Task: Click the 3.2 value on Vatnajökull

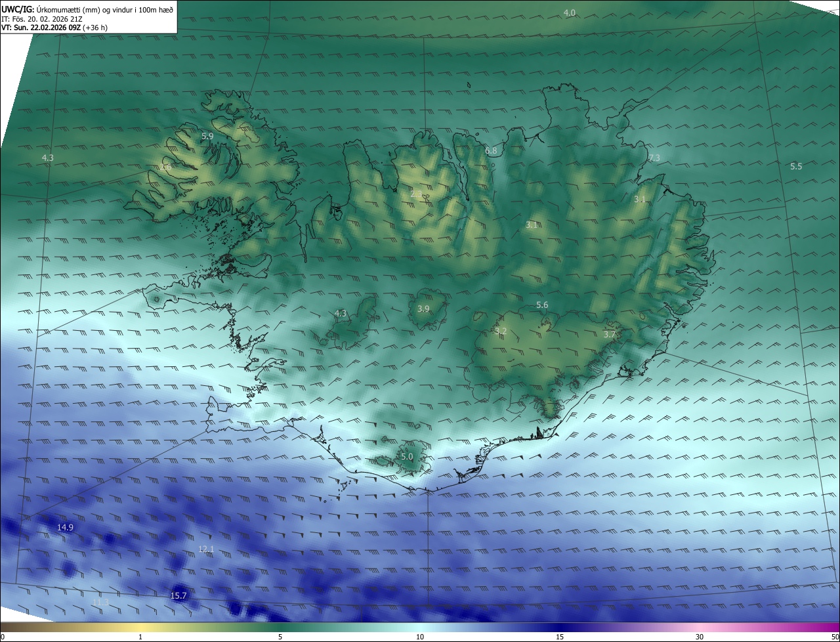Action: tap(501, 331)
